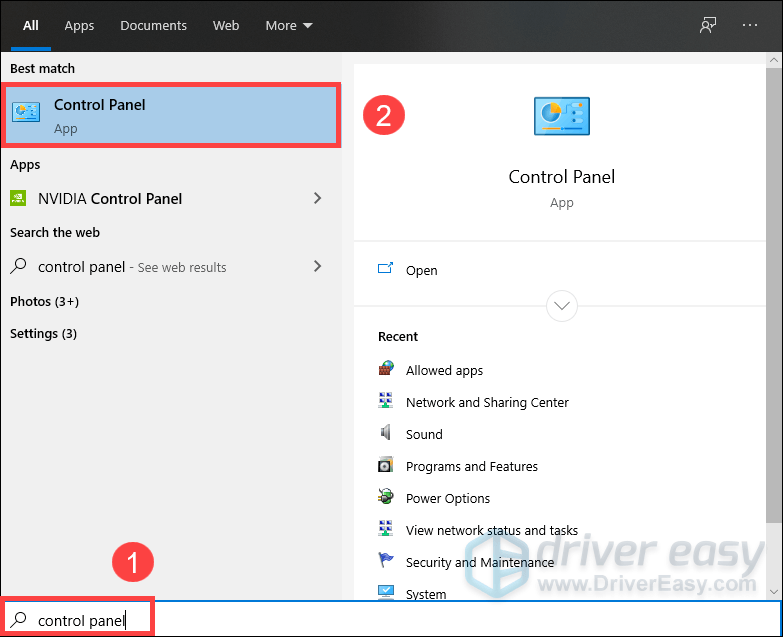Screen dimensions: 783x637
Task: Open the three-dots options menu
Action: coord(750,25)
